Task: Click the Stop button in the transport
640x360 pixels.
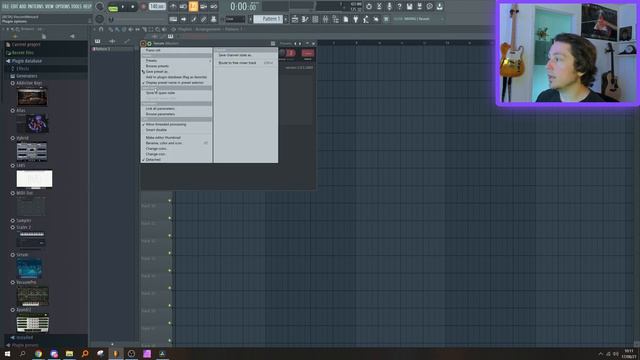Action: coord(132,7)
